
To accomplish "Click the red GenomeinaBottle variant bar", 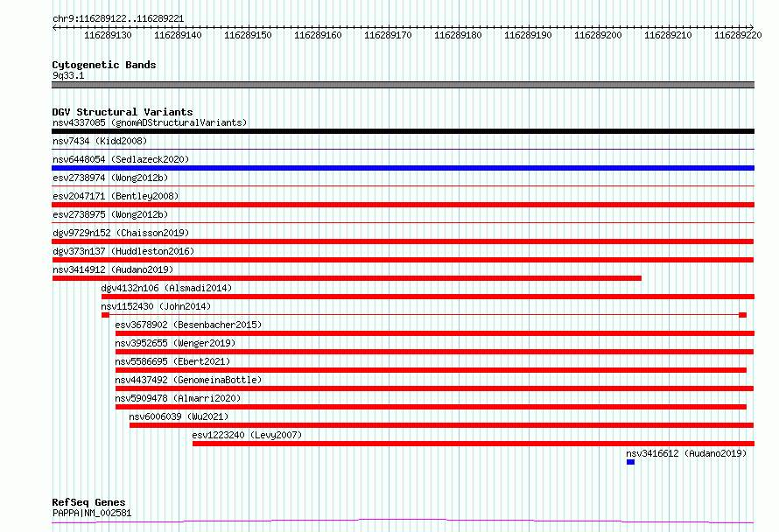I will point(435,388).
